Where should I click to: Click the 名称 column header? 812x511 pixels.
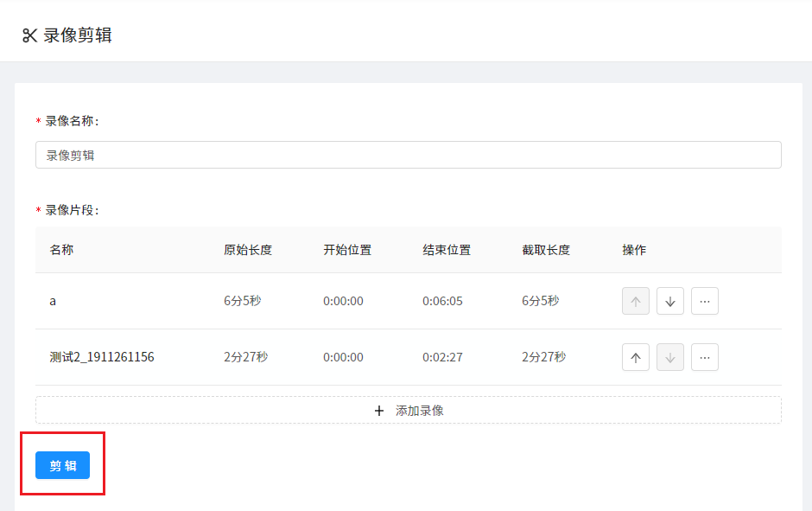(x=61, y=250)
